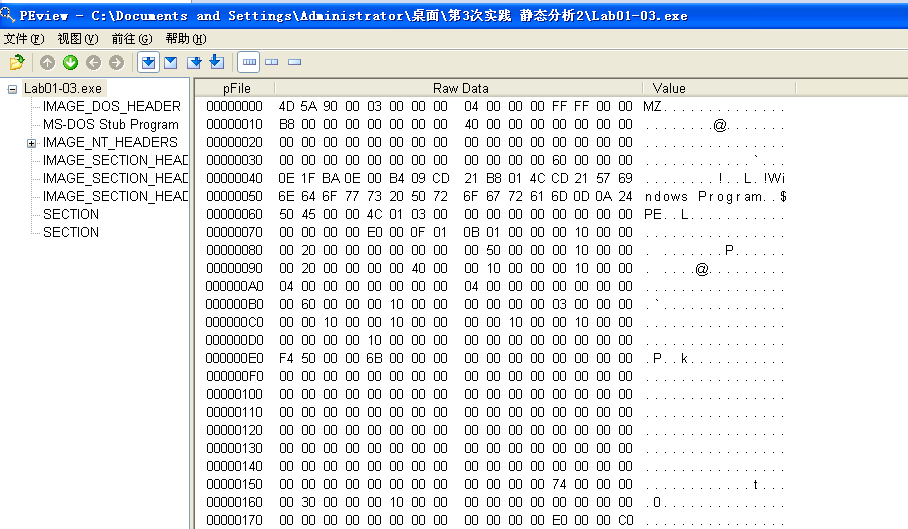Image resolution: width=908 pixels, height=529 pixels.
Task: Open the 文件(F) menu
Action: [x=24, y=39]
